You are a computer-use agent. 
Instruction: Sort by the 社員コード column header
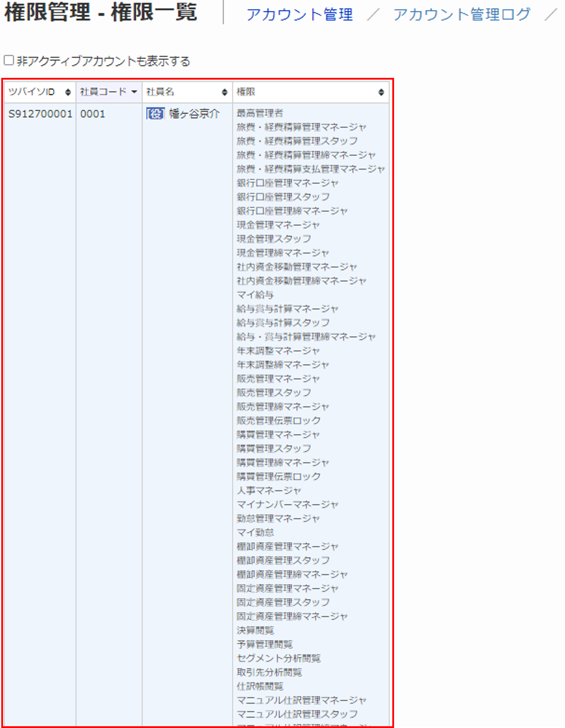pyautogui.click(x=109, y=92)
